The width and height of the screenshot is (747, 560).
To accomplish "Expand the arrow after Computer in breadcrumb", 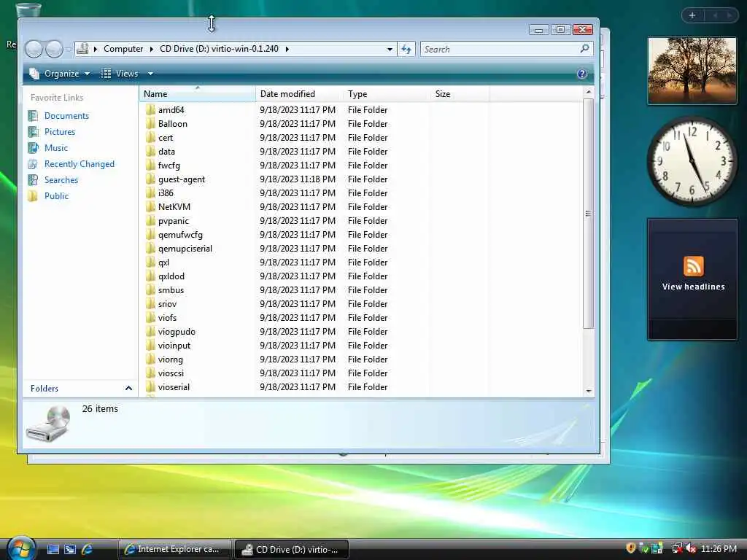I will [152, 49].
